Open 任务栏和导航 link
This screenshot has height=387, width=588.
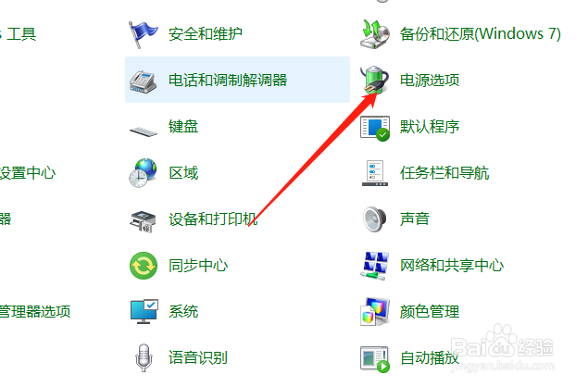[x=444, y=173]
